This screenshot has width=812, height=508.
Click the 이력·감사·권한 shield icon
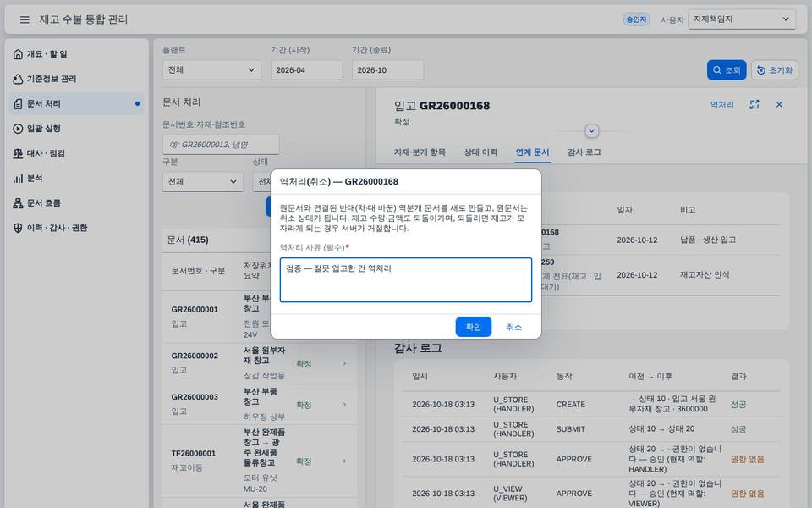point(18,228)
